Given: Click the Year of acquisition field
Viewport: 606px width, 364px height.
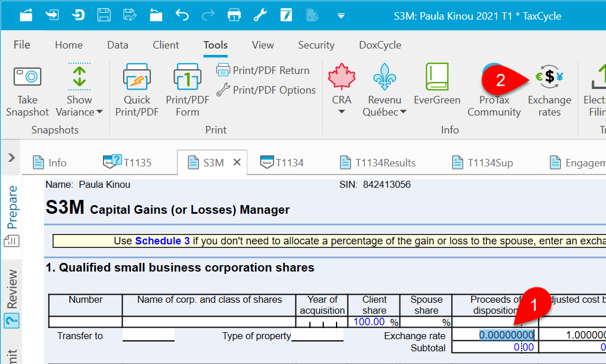Looking at the screenshot, I should 322,322.
